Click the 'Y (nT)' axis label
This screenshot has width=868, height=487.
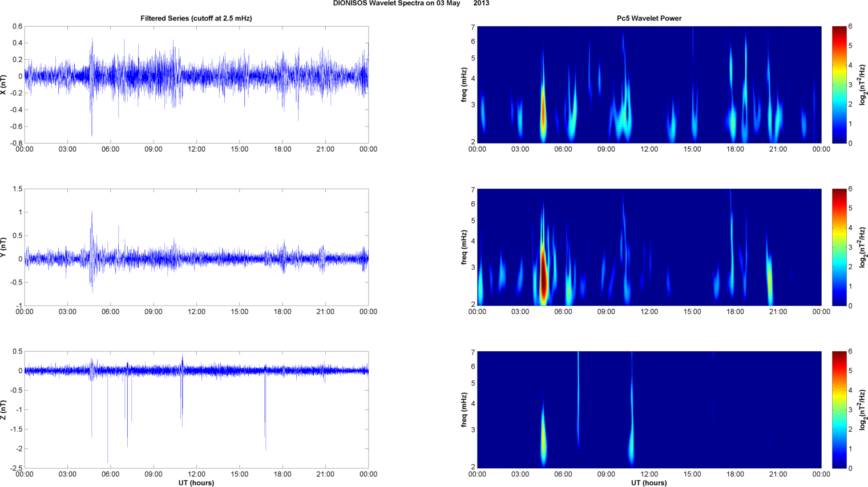3,247
